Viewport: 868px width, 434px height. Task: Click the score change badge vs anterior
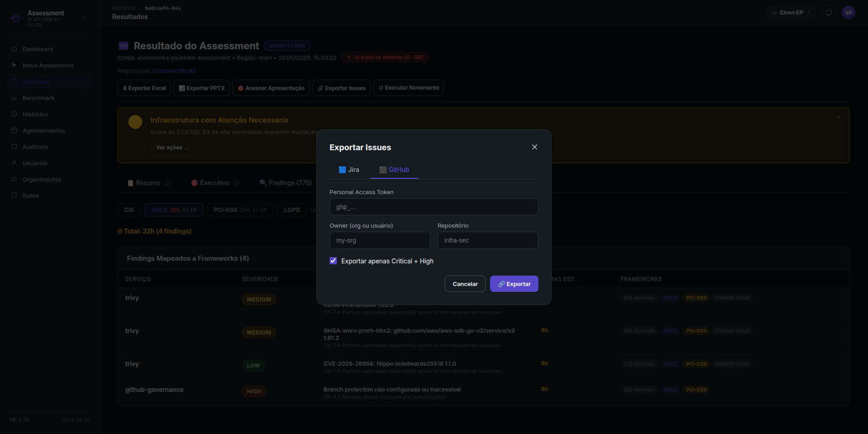point(385,57)
